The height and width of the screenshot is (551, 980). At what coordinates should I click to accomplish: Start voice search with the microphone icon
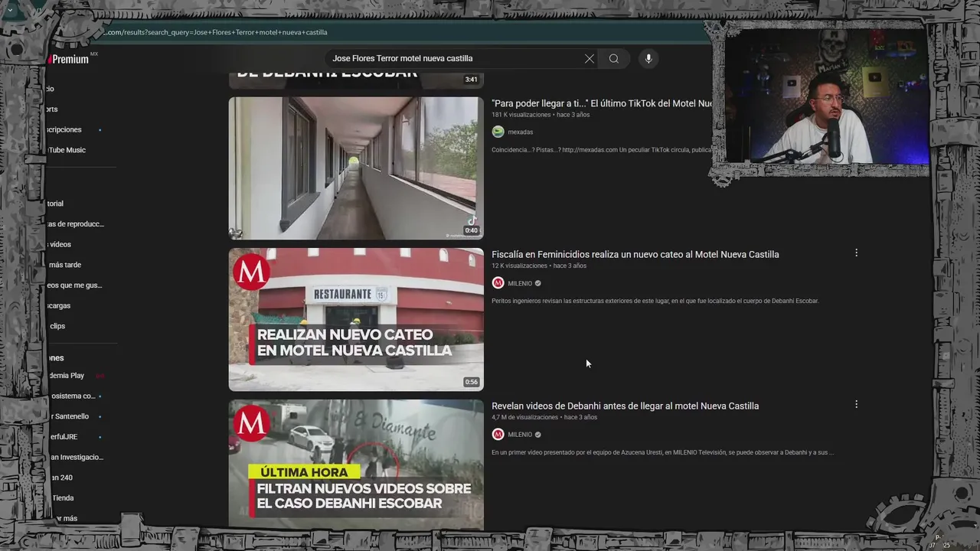click(x=648, y=59)
